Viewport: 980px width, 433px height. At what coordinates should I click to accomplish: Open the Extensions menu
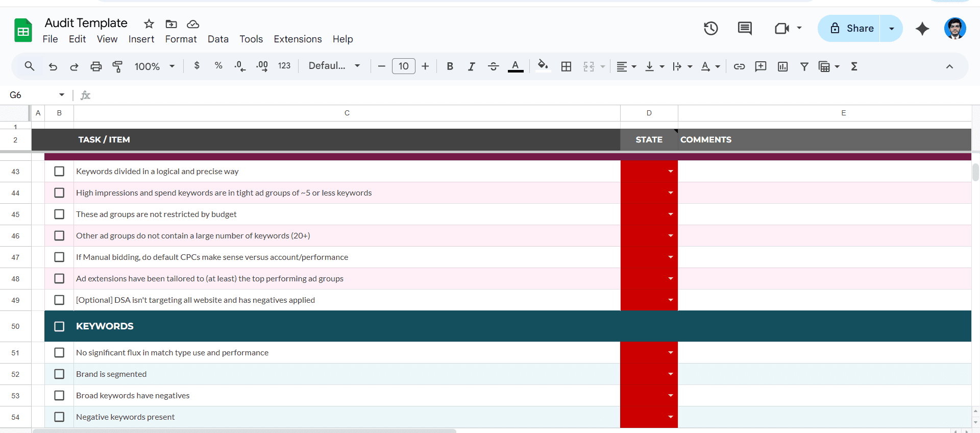pos(298,39)
